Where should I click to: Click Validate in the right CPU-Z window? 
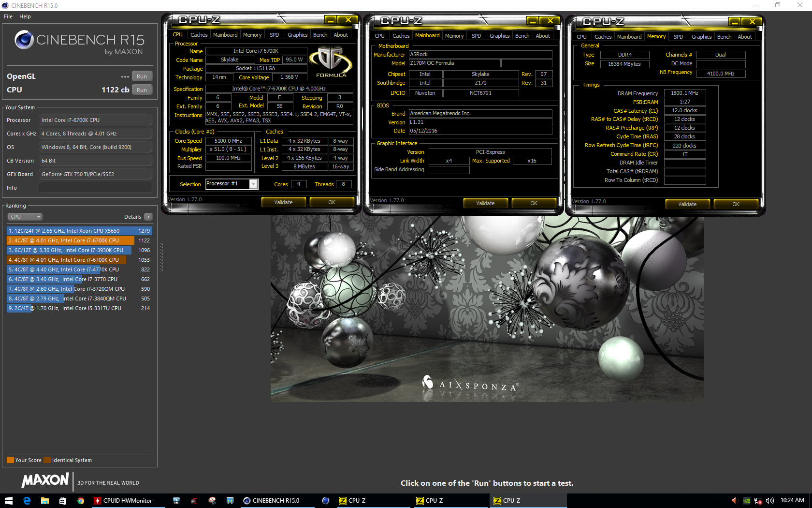687,204
